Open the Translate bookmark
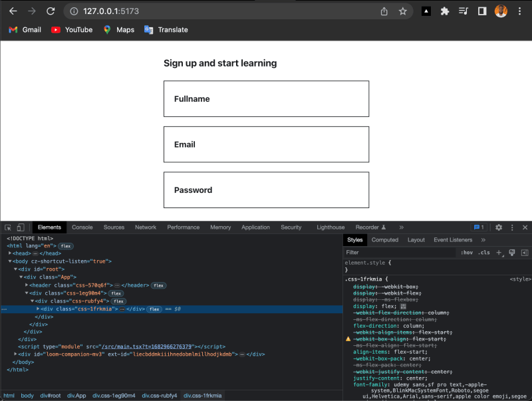This screenshot has height=401, width=532. pos(166,30)
